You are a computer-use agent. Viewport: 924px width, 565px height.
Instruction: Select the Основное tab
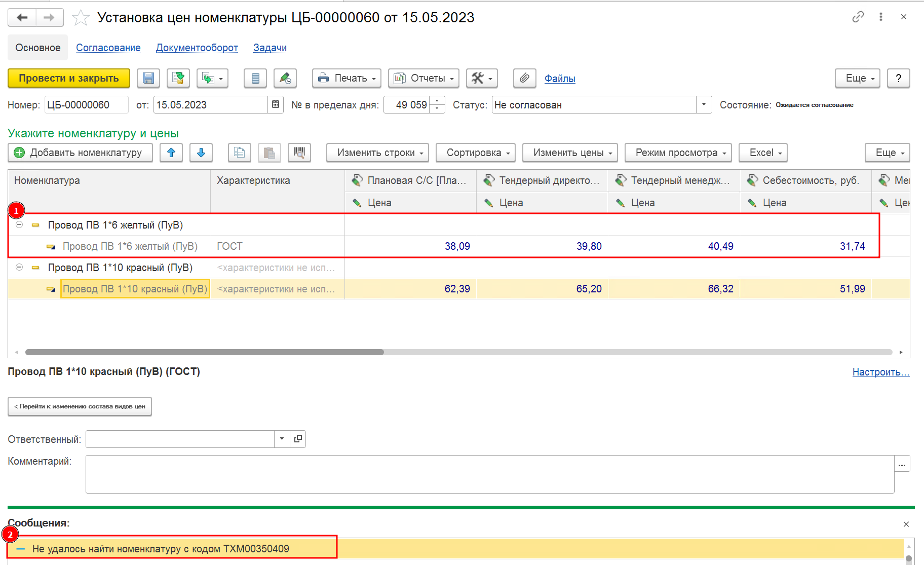pyautogui.click(x=38, y=48)
